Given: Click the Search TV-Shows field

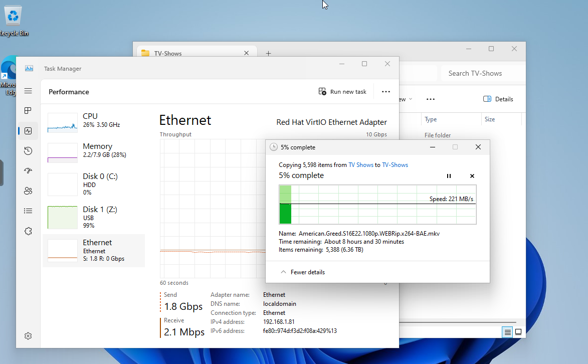Looking at the screenshot, I should coord(481,73).
